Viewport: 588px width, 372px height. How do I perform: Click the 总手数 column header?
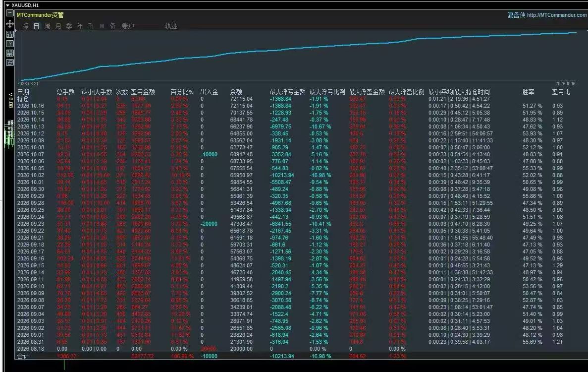point(65,92)
